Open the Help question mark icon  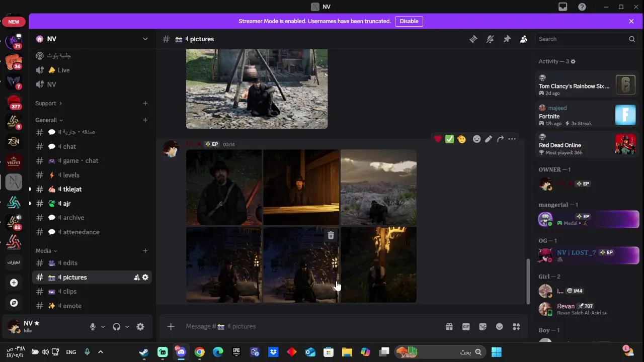[582, 7]
